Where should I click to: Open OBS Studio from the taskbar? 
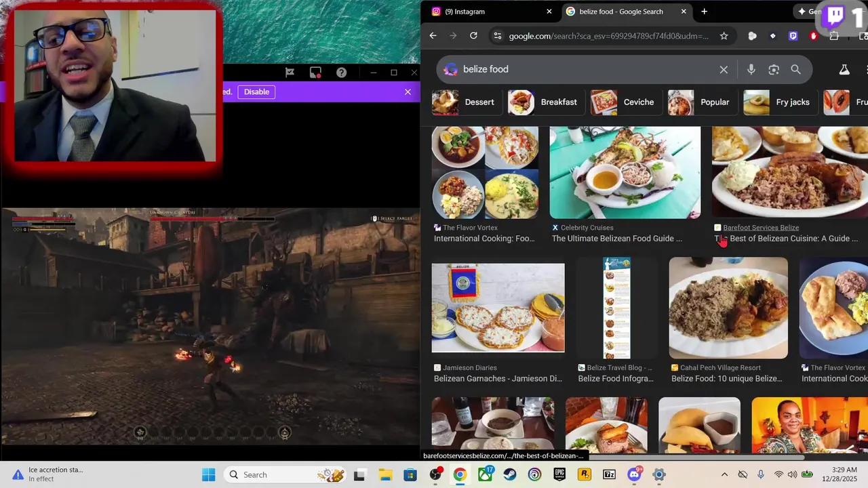(x=435, y=474)
